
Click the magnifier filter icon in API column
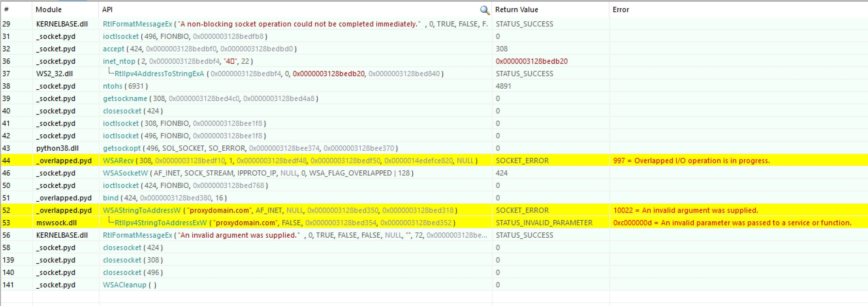(484, 10)
